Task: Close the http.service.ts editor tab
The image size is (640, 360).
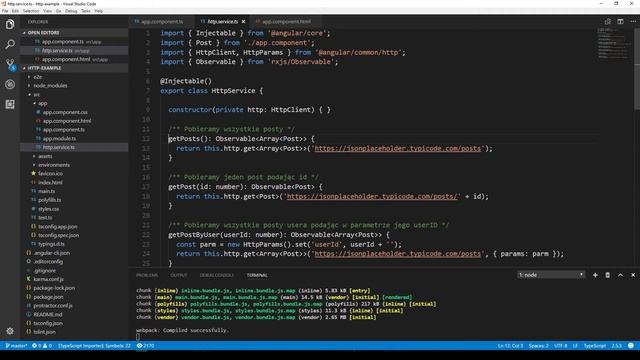Action: (243, 22)
